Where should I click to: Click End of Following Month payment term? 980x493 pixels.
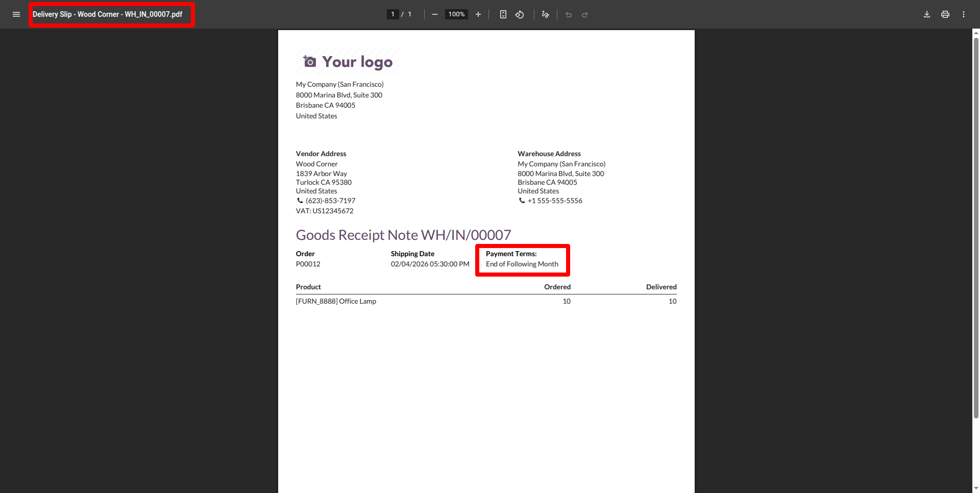pyautogui.click(x=522, y=264)
